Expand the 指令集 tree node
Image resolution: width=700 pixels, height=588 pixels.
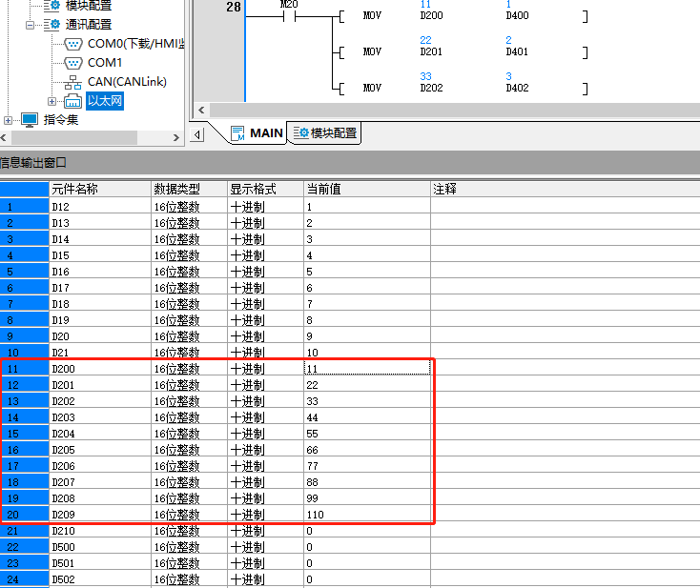click(x=8, y=120)
